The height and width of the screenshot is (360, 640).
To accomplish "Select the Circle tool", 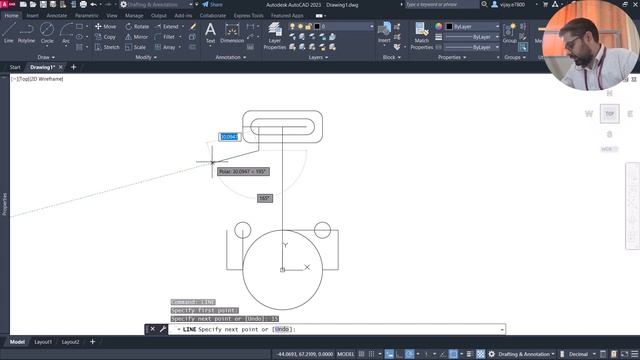I will 47,33.
